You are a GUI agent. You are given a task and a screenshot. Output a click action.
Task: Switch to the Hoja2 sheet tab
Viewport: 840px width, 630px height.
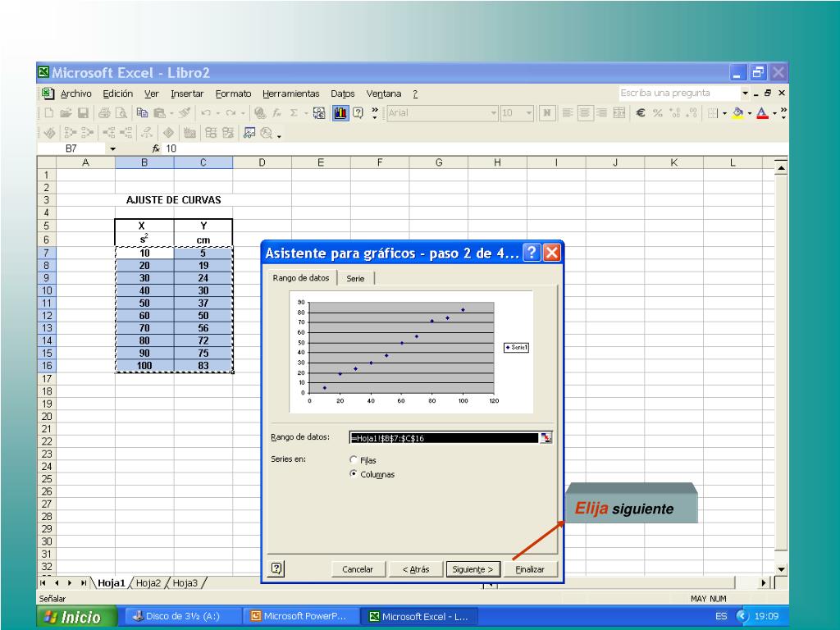point(148,583)
